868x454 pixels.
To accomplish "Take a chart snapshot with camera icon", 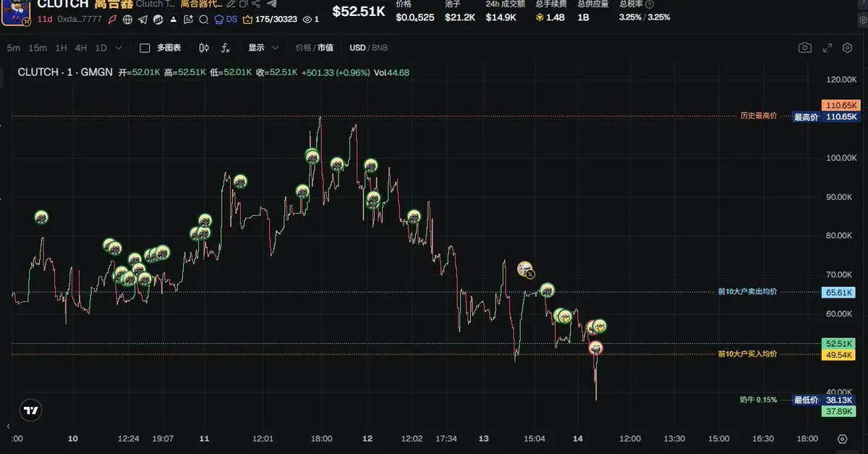I will tap(804, 48).
